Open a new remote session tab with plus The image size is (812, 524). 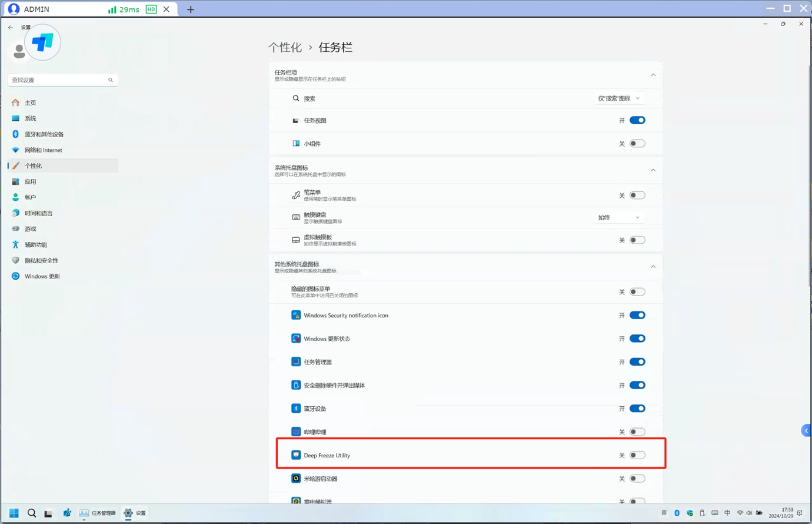click(x=191, y=9)
